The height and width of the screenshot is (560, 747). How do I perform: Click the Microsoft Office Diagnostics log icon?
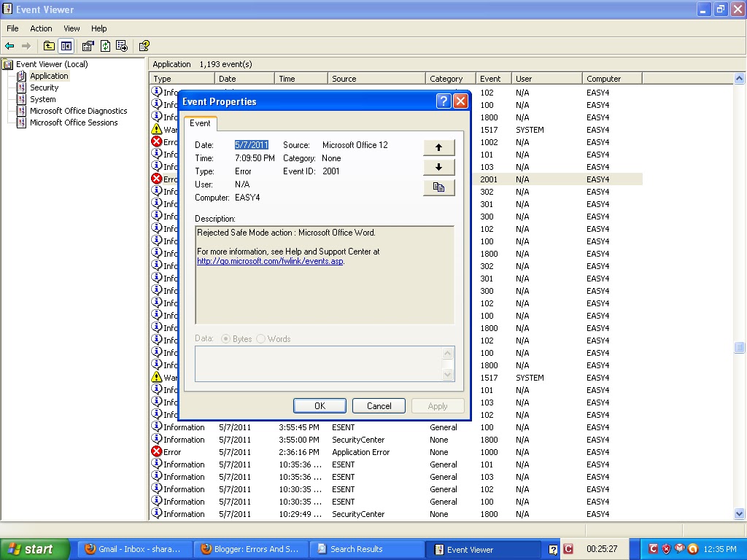click(21, 111)
